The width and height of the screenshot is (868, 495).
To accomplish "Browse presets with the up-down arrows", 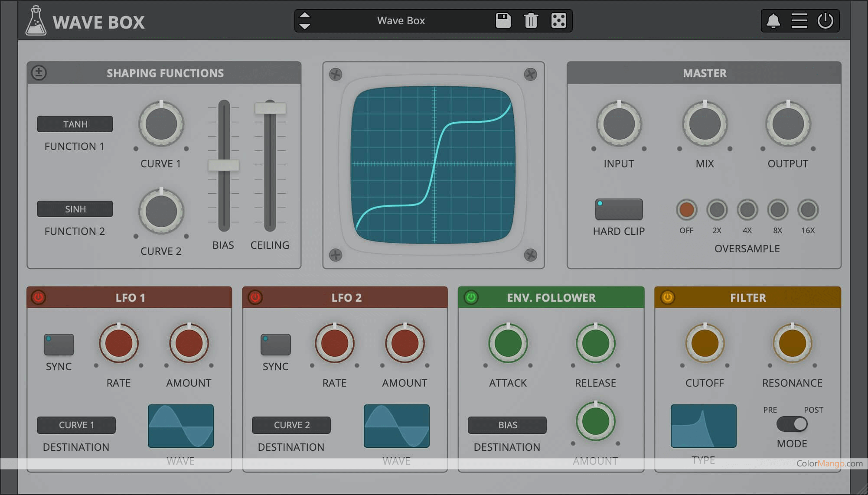I will click(x=305, y=20).
